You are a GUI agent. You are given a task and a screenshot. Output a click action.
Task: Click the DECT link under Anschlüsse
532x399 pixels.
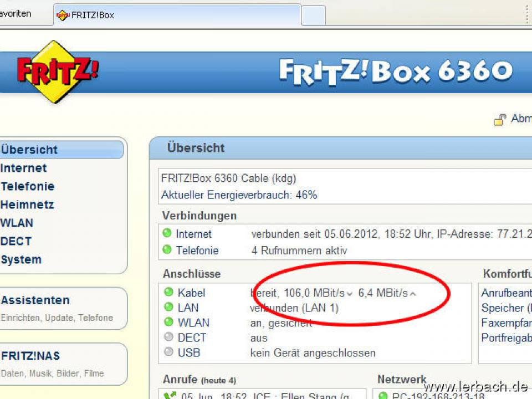point(192,337)
